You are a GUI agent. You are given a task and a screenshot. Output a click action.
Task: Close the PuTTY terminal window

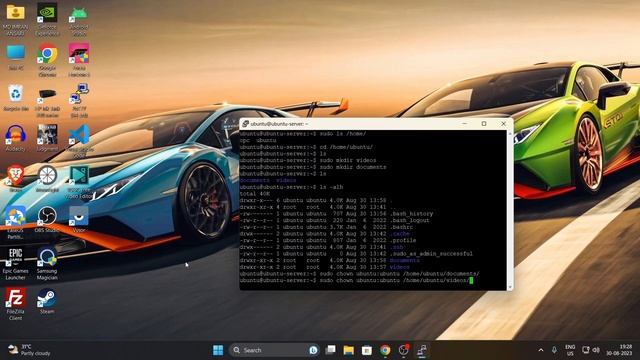point(504,124)
